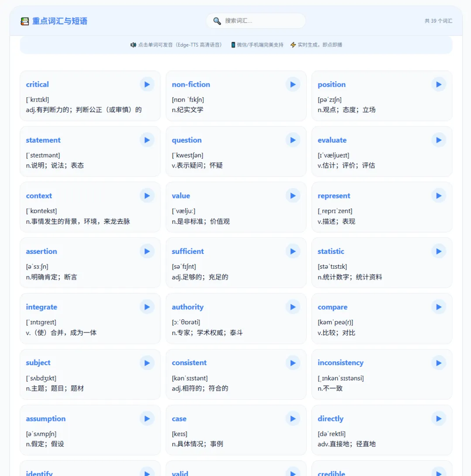Click the word sufficient
This screenshot has height=476, width=471.
coord(188,251)
